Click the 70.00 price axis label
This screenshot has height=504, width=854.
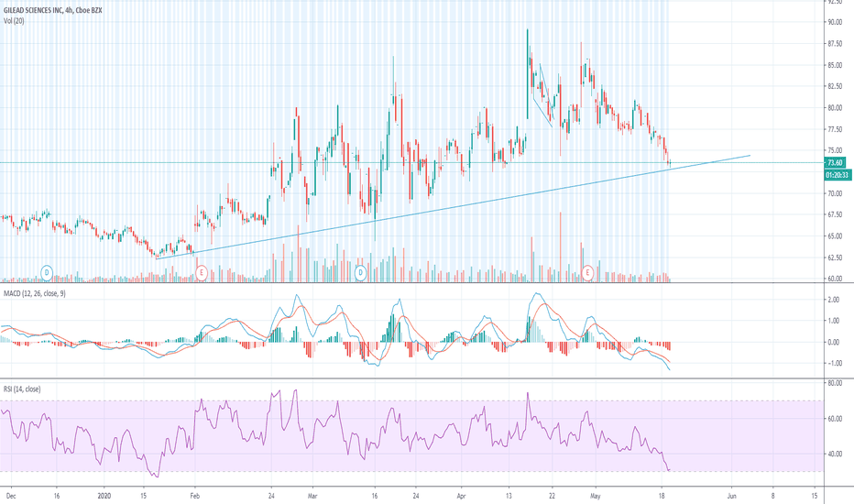click(x=835, y=193)
